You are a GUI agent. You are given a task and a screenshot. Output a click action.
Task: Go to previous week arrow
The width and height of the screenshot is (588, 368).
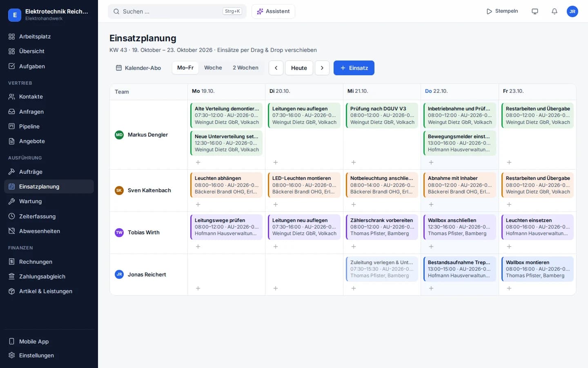pyautogui.click(x=276, y=68)
